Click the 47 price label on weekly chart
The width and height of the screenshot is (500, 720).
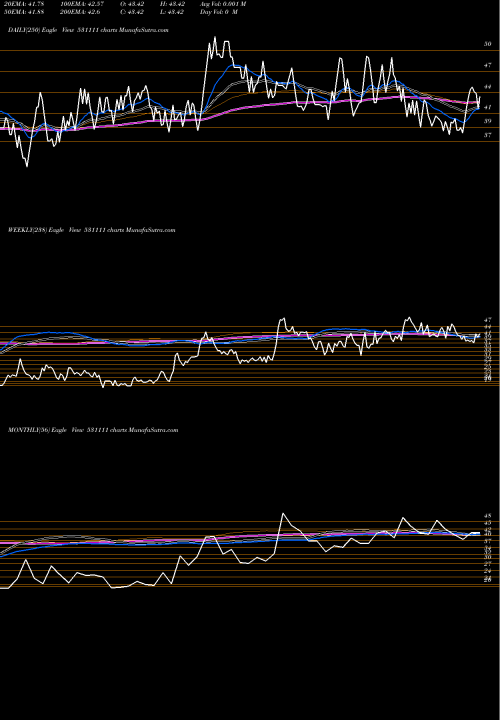pyautogui.click(x=488, y=320)
